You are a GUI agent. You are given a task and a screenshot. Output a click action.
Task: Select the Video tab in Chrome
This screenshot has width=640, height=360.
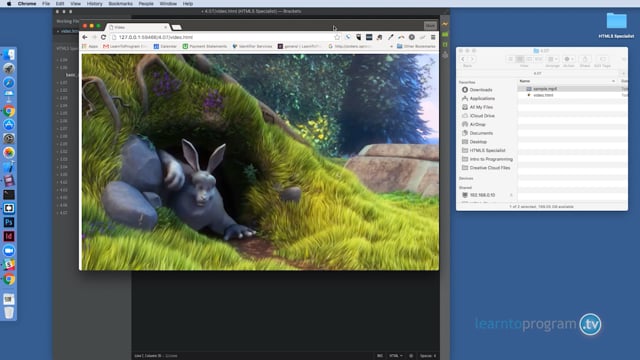(138, 27)
